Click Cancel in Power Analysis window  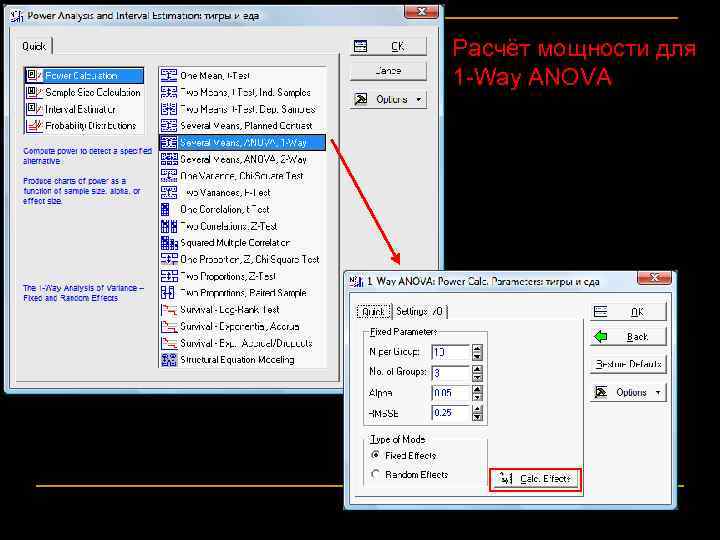pos(388,71)
